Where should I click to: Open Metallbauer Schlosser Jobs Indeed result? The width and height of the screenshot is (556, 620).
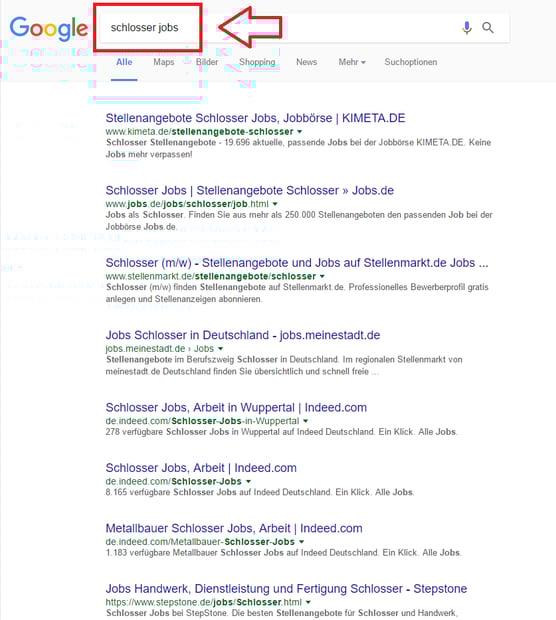tap(234, 528)
